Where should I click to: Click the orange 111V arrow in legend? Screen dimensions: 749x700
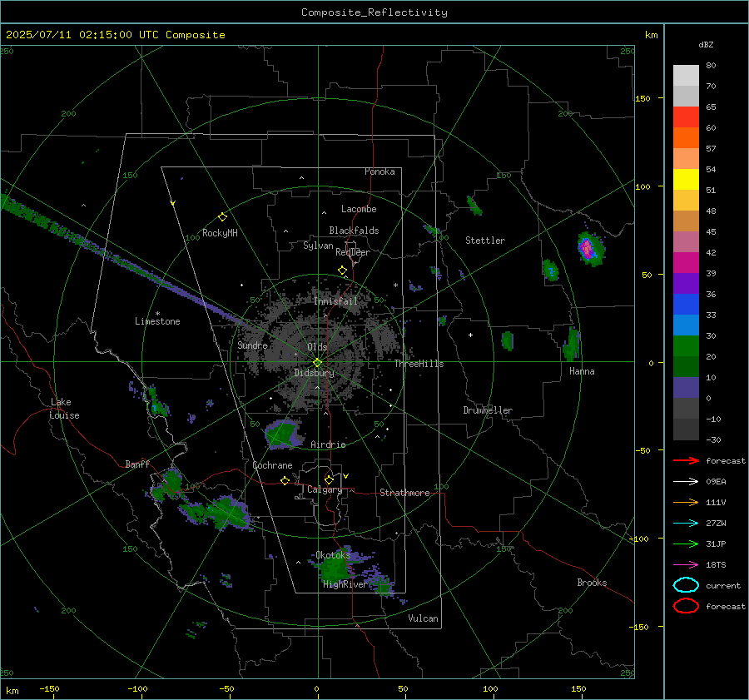coord(686,502)
